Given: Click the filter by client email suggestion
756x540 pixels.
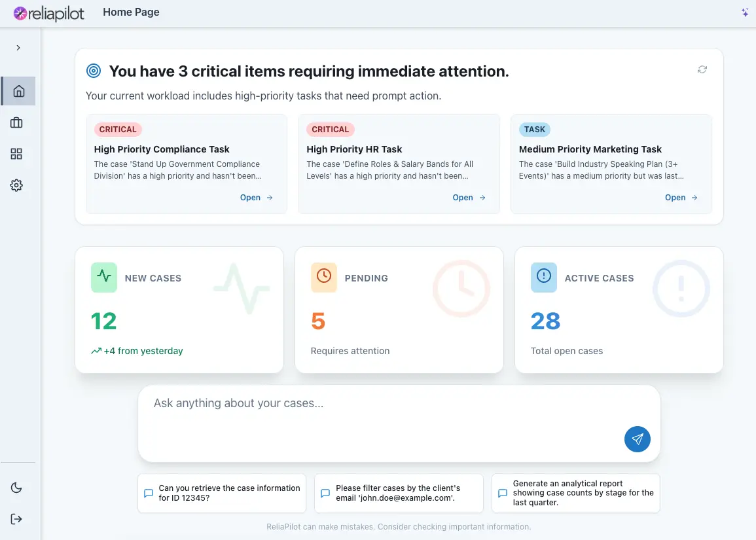Looking at the screenshot, I should click(x=399, y=493).
